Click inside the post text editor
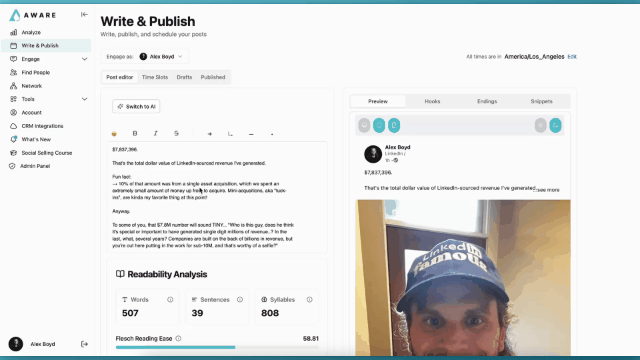Screen dimensions: 640x360 click(x=217, y=197)
